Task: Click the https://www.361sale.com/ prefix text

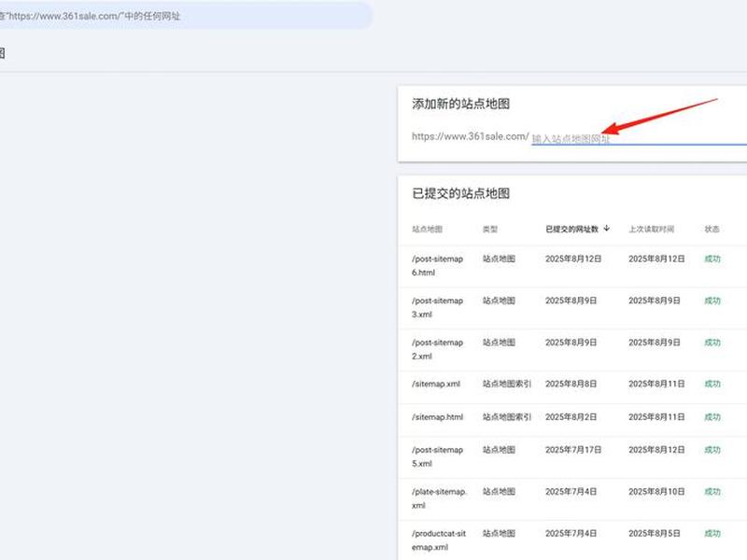Action: coord(471,136)
